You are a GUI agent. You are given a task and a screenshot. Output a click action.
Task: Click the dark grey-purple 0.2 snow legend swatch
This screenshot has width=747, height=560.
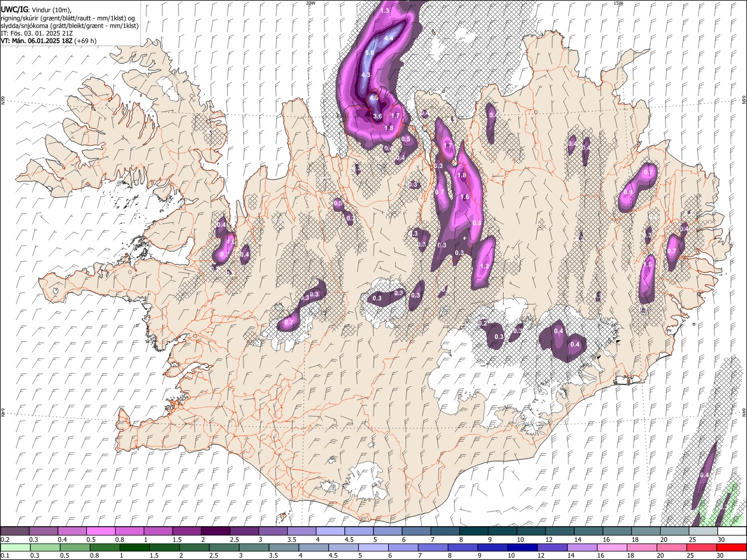click(x=15, y=531)
